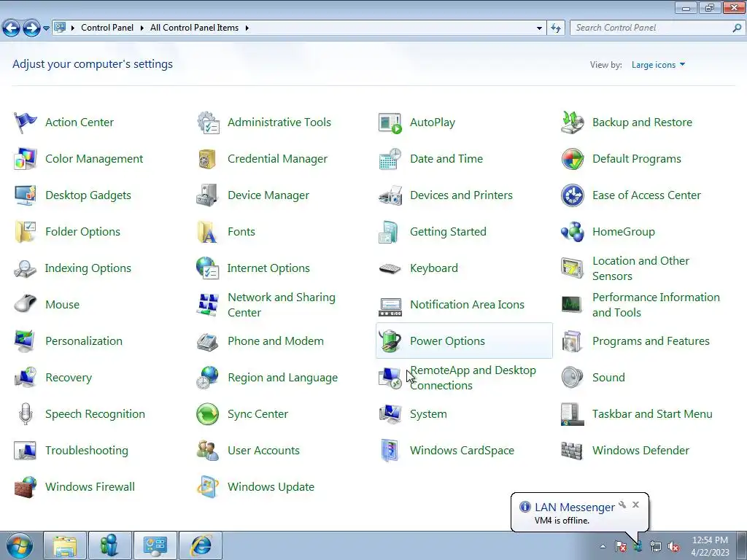
Task: Open the LAN Messenger balloon options wrench
Action: (x=622, y=505)
